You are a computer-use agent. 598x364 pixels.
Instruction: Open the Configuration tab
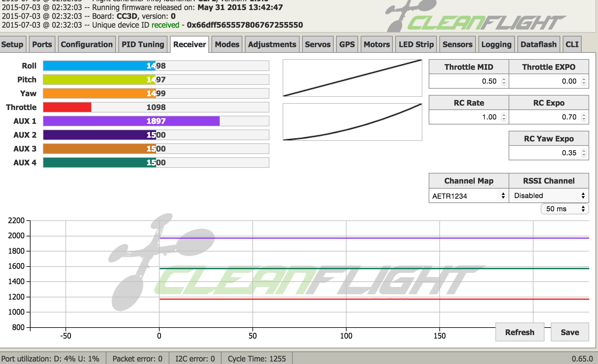click(87, 44)
